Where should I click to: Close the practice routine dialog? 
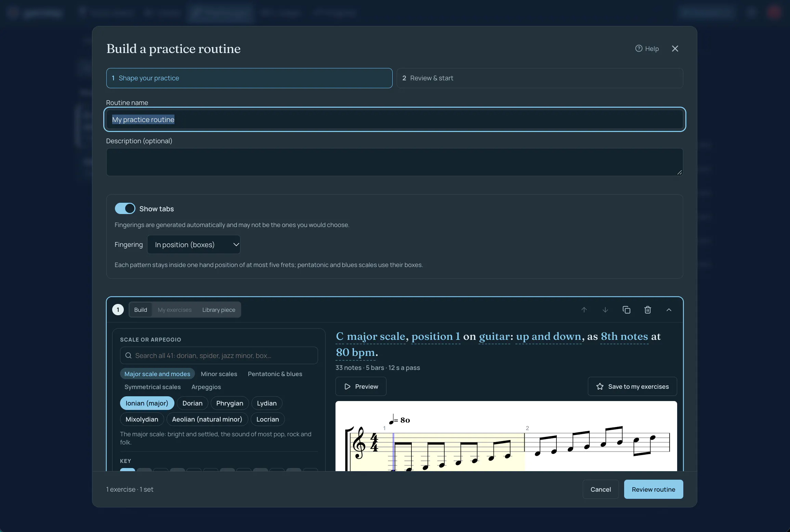(675, 49)
